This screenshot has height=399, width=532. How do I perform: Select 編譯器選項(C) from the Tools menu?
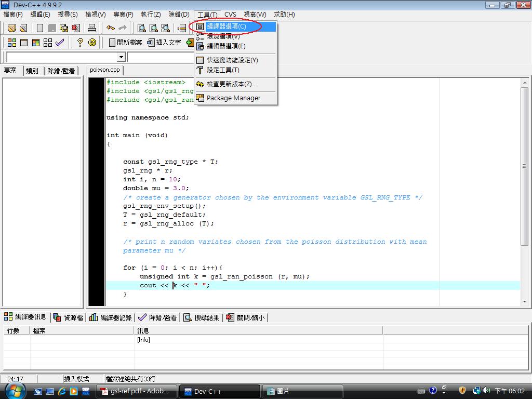[x=226, y=26]
